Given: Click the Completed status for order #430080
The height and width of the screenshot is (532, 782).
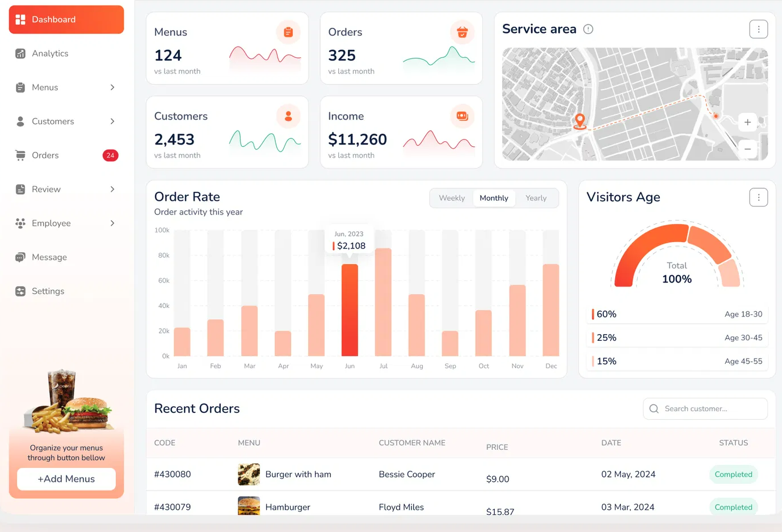Looking at the screenshot, I should [x=733, y=475].
